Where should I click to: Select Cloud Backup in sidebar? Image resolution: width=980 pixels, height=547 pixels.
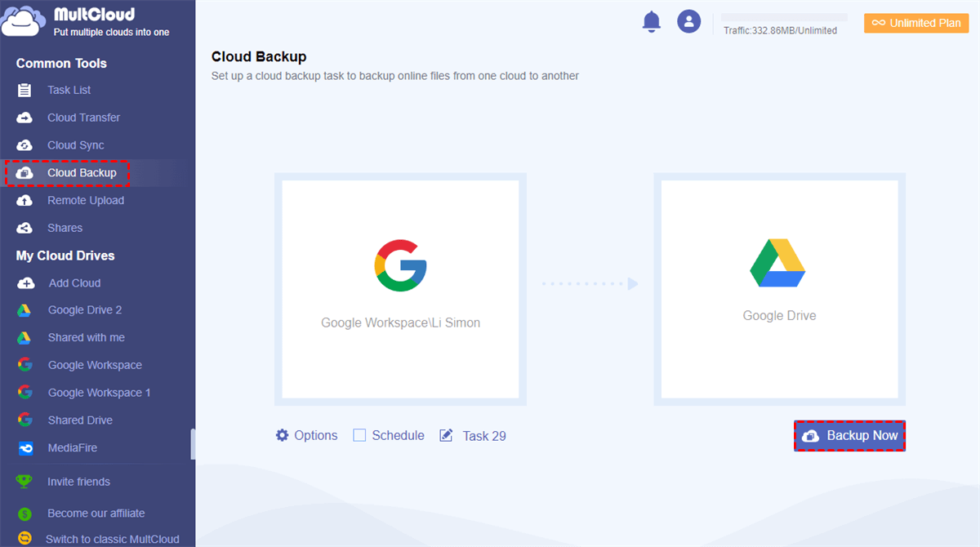click(x=82, y=173)
